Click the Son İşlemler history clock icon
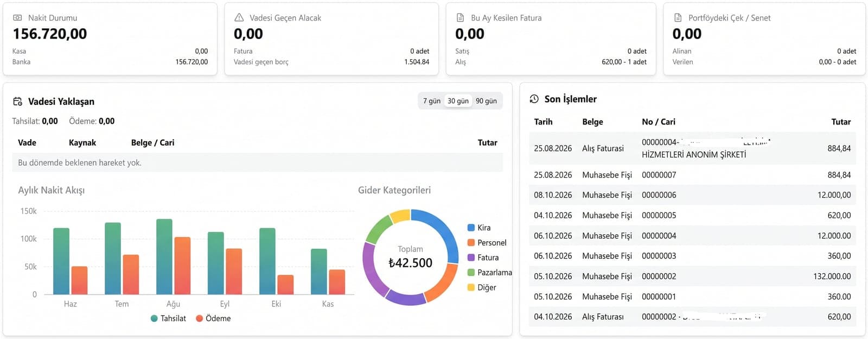868x339 pixels. point(534,99)
